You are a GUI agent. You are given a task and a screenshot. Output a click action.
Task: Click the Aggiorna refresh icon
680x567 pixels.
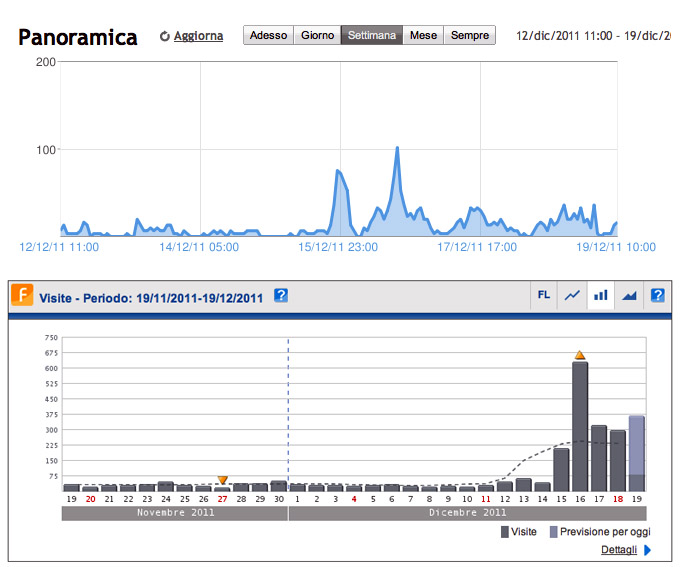(x=164, y=36)
